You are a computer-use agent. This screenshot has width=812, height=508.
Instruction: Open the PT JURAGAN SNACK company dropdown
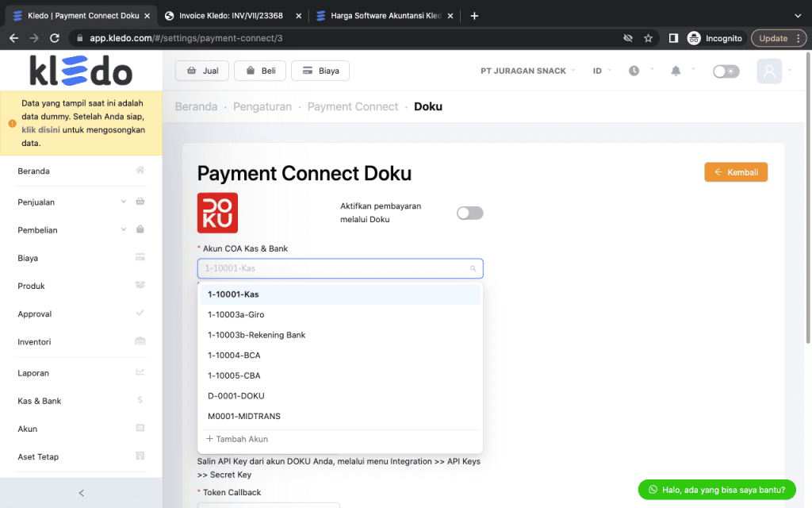click(527, 71)
